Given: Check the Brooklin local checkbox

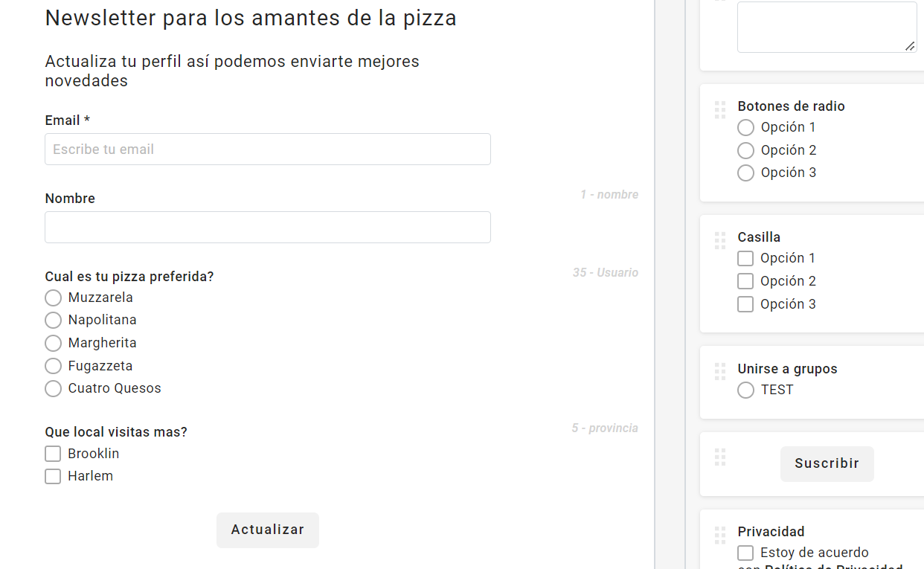Looking at the screenshot, I should (53, 454).
